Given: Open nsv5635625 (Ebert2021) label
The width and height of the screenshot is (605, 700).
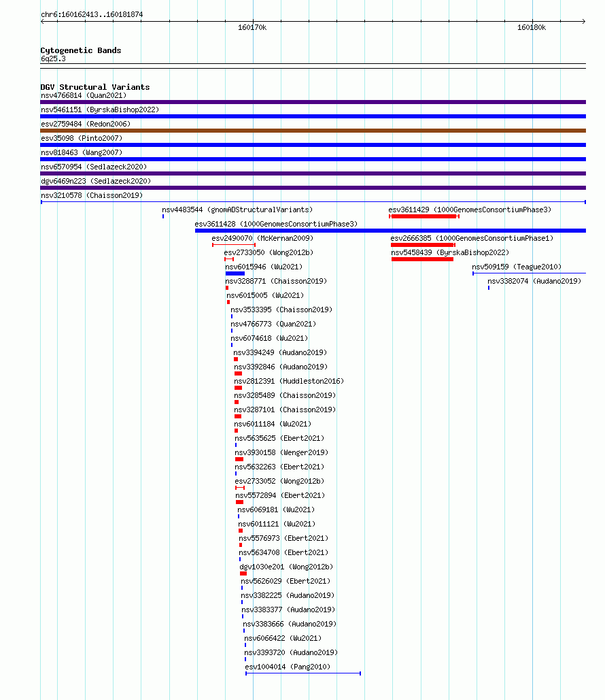Looking at the screenshot, I should click(x=280, y=438).
